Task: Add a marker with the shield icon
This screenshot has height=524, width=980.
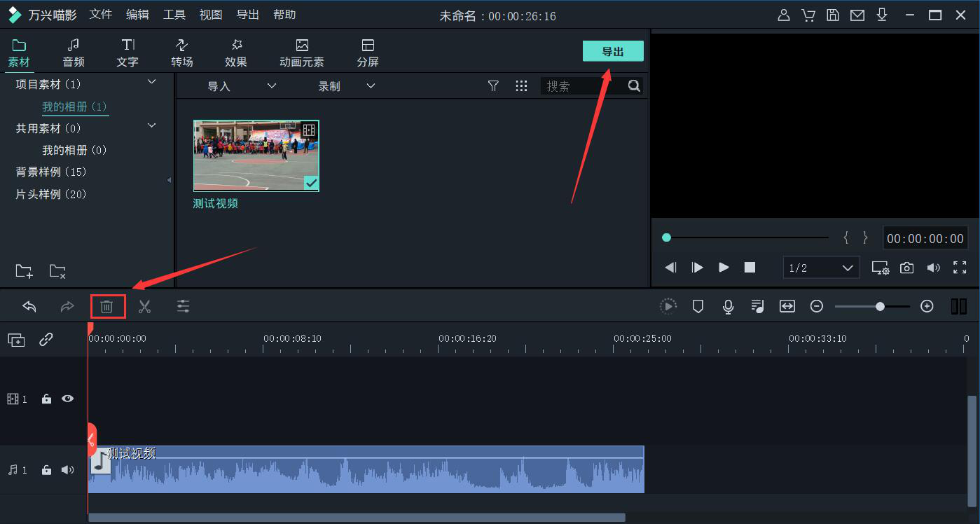Action: point(698,306)
